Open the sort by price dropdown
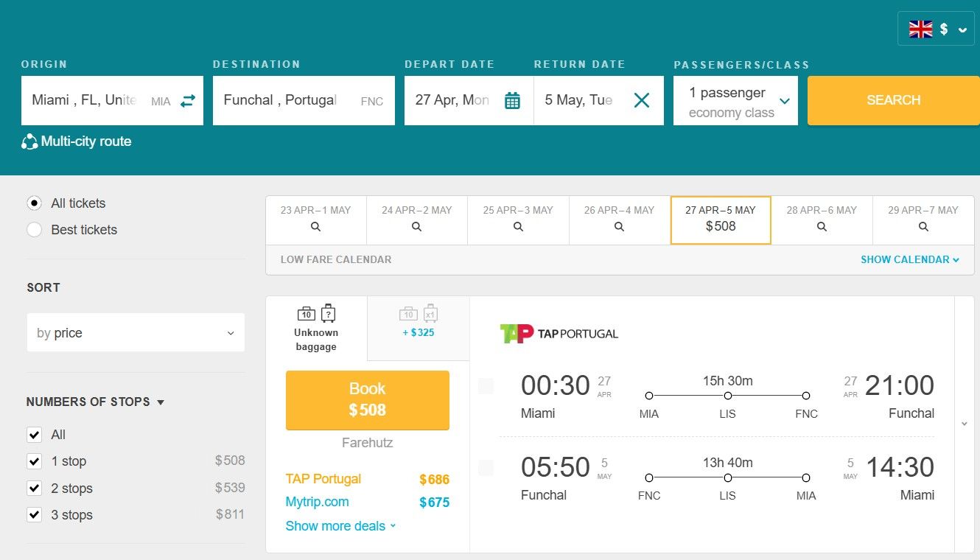Screen dimensions: 980x560 136,333
